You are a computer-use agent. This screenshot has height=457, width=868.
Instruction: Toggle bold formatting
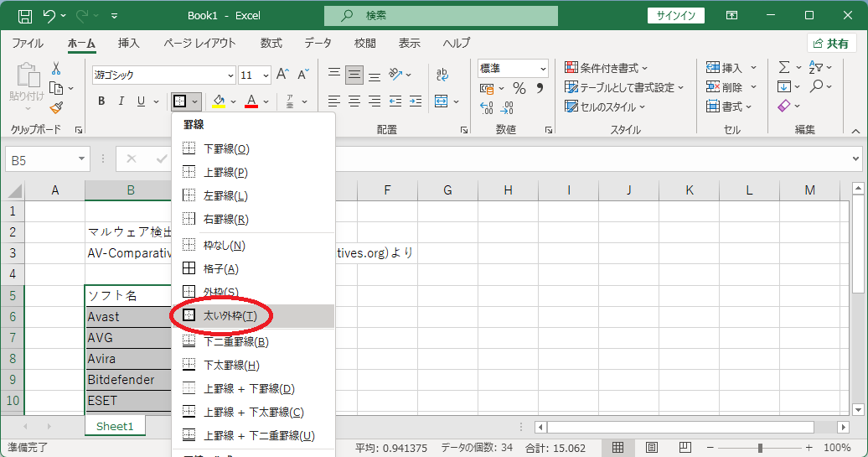tap(101, 101)
